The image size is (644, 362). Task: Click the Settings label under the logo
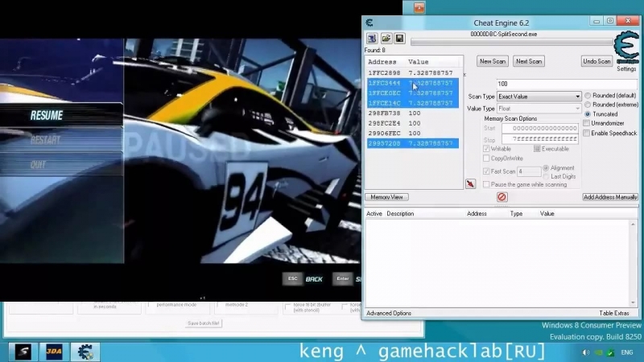click(626, 69)
